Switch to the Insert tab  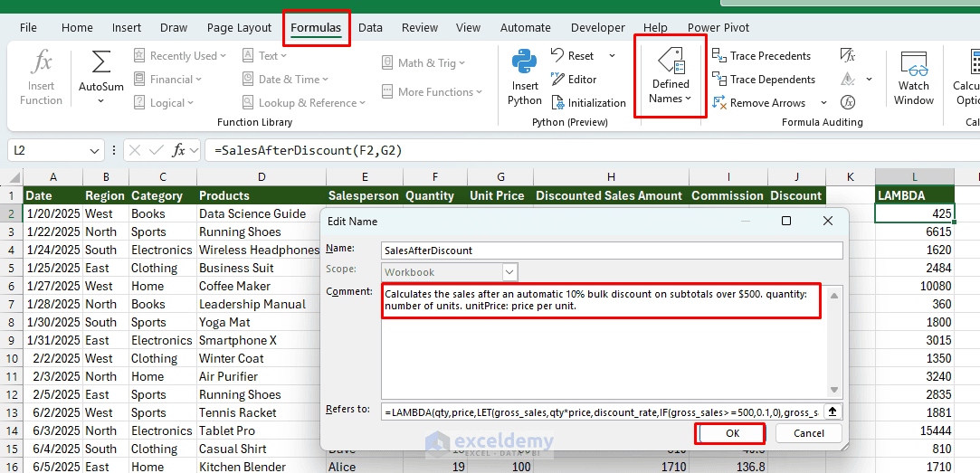tap(127, 27)
